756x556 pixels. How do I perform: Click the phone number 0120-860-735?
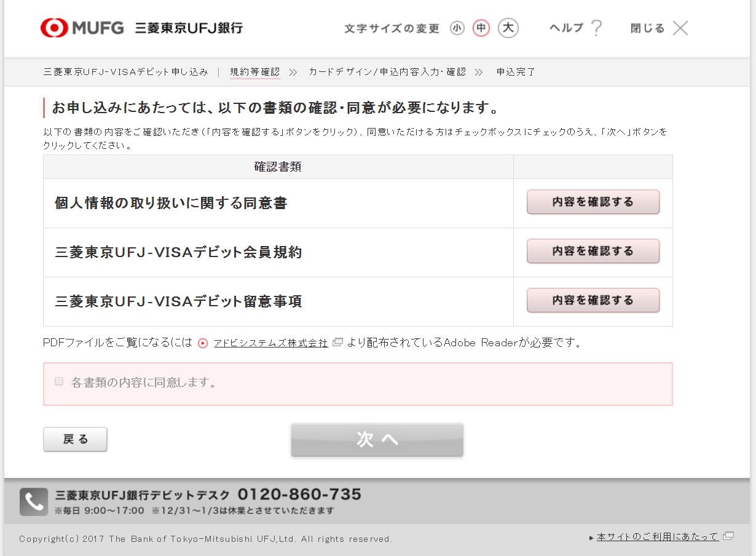point(300,494)
